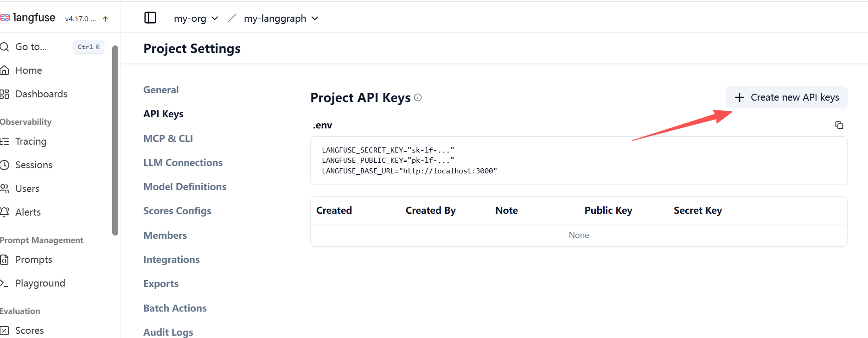Open Exports settings
This screenshot has width=868, height=338.
(x=161, y=284)
